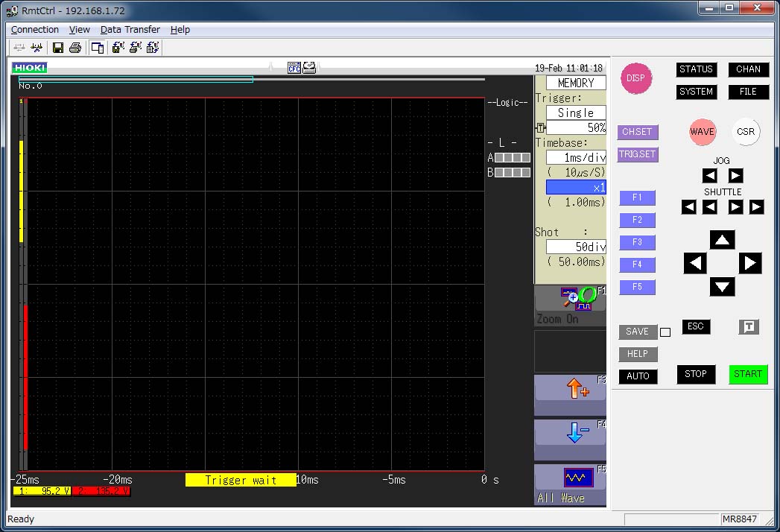The height and width of the screenshot is (532, 780).
Task: Click the gray SAVE button
Action: point(638,332)
